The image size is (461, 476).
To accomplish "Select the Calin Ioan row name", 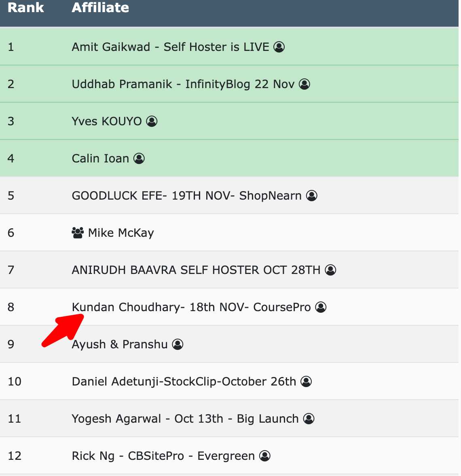I will [100, 158].
